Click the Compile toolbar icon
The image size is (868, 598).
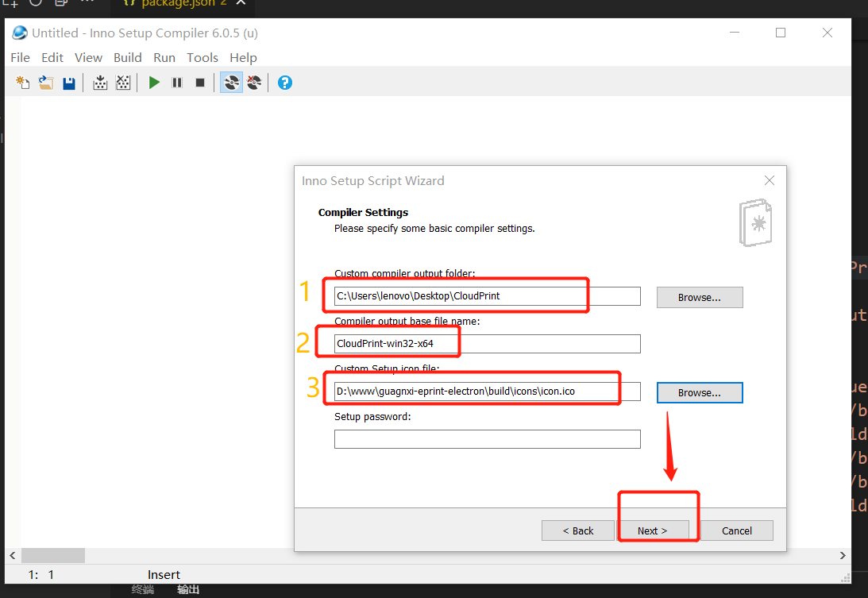(x=100, y=83)
